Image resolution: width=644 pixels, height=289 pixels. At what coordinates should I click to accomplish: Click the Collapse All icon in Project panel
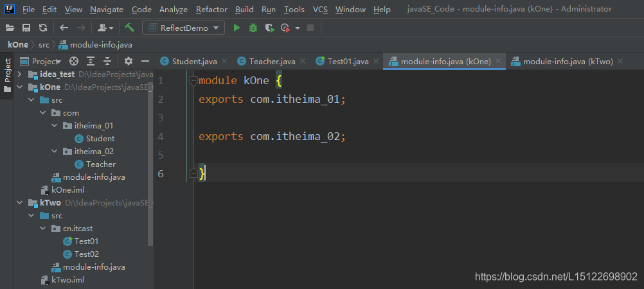pos(107,61)
